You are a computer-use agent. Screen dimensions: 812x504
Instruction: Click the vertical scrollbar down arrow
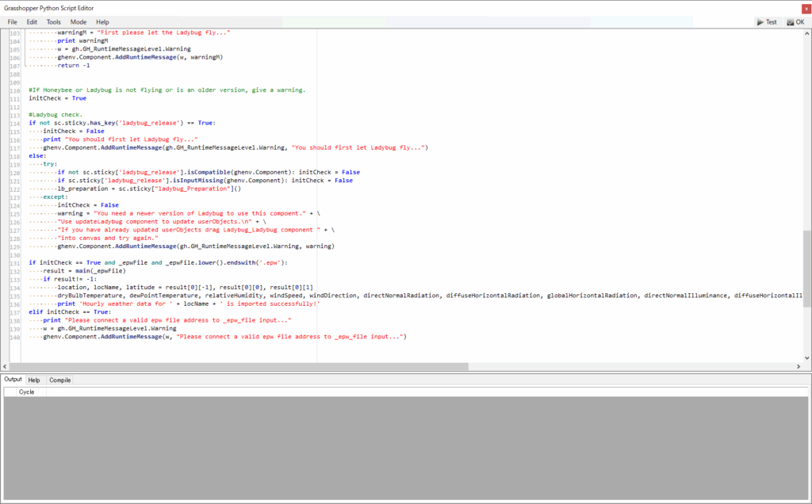click(x=807, y=359)
